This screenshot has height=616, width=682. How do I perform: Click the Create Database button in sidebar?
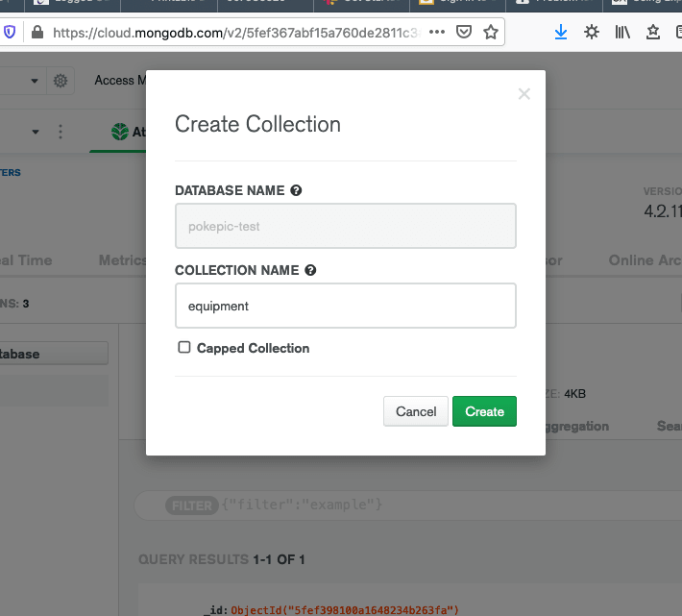pos(54,354)
